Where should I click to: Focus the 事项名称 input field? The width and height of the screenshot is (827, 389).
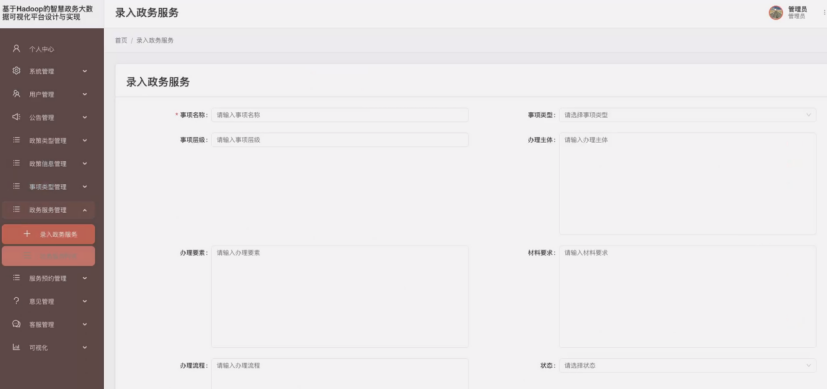pos(340,115)
